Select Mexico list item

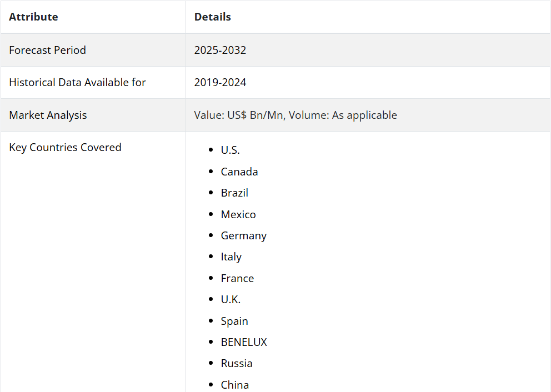[238, 215]
